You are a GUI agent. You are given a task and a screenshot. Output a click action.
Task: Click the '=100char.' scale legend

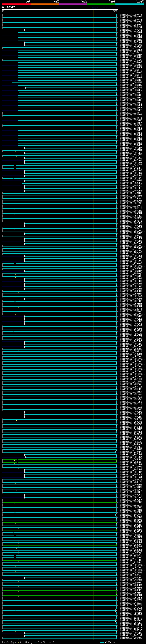pyautogui.click(x=108, y=642)
